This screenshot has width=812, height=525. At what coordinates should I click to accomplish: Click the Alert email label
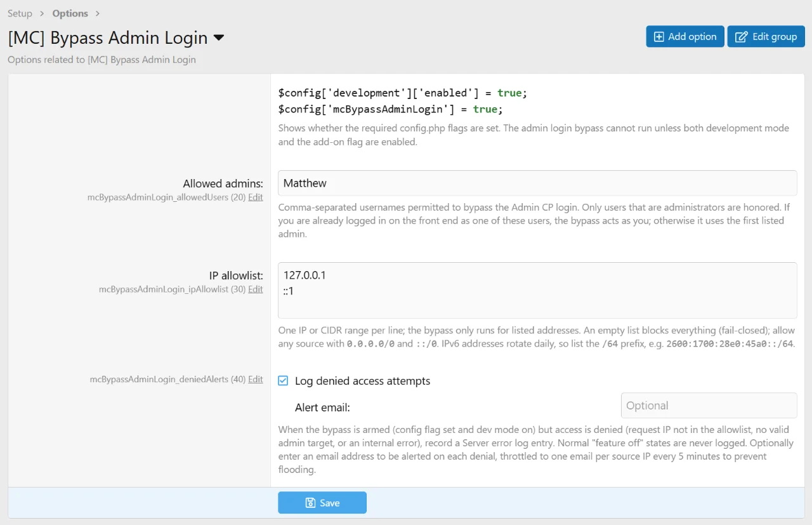click(322, 407)
